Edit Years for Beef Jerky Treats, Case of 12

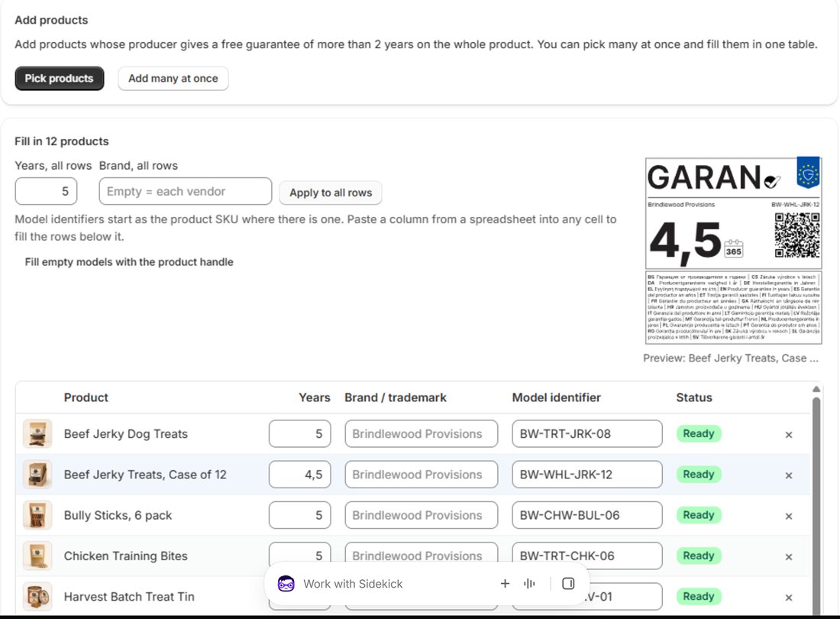300,475
